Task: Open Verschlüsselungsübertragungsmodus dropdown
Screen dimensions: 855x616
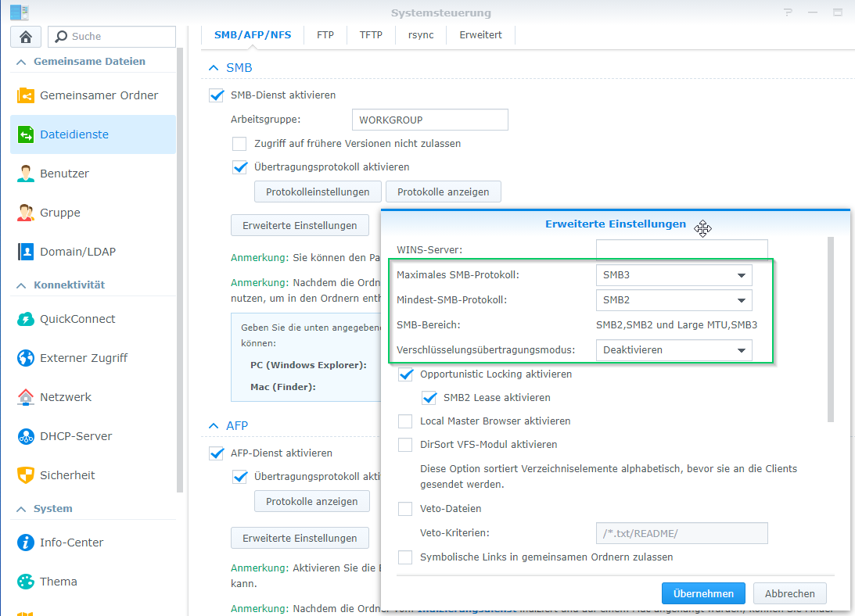Action: (x=674, y=350)
